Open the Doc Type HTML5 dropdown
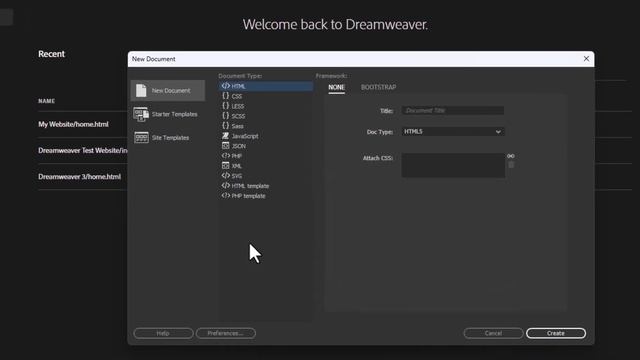Viewport: 640px width, 360px height. [x=453, y=131]
